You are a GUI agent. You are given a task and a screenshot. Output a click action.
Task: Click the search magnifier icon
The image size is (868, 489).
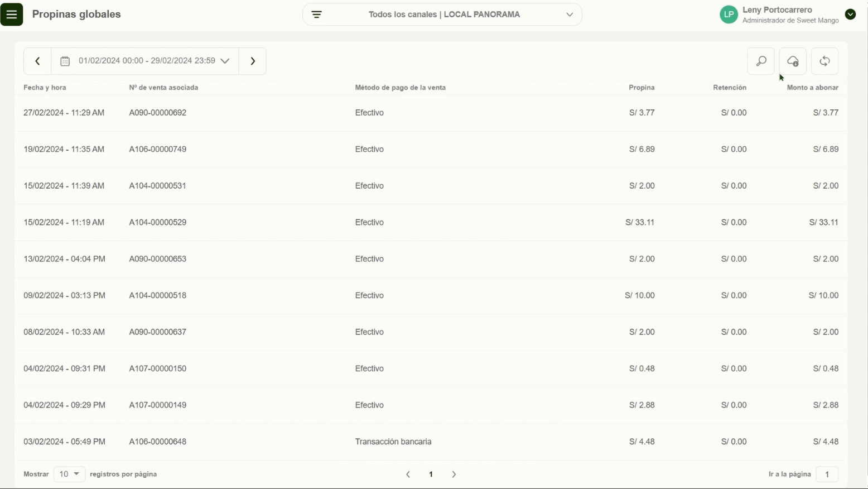point(761,61)
